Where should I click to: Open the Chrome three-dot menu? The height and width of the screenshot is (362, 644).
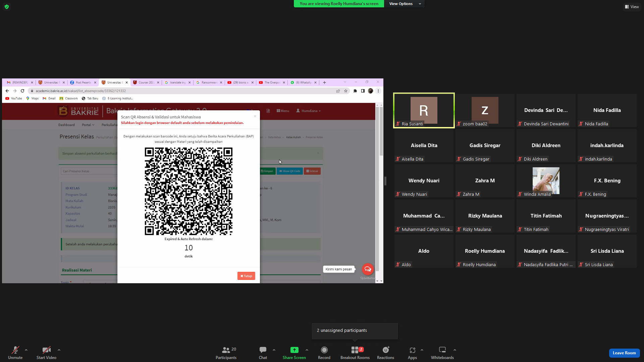click(x=378, y=91)
